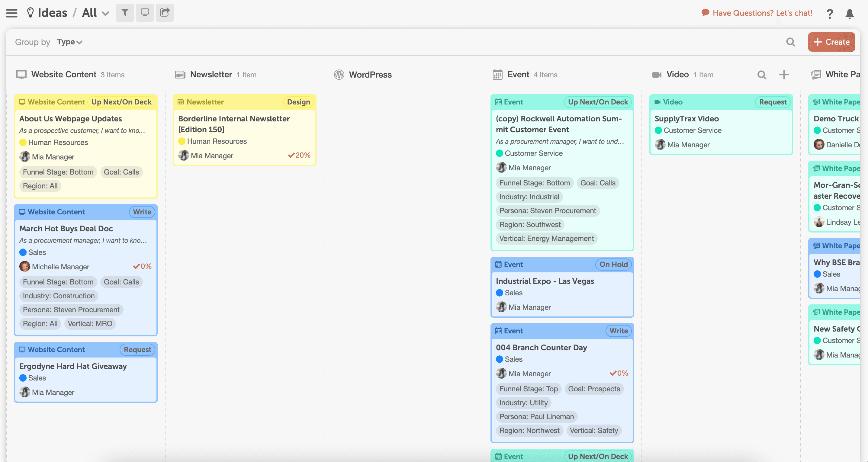Open the notifications bell
Image resolution: width=868 pixels, height=462 pixels.
coord(850,14)
